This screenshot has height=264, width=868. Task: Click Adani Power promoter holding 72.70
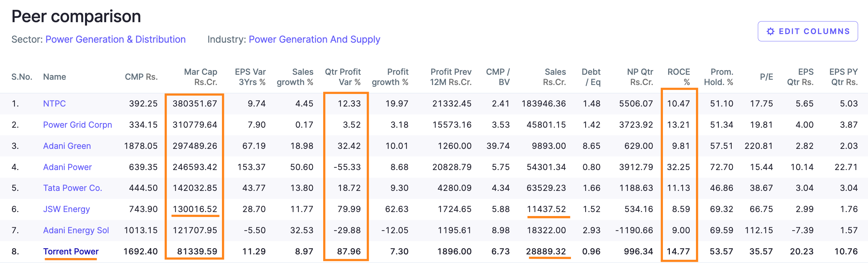pos(721,167)
